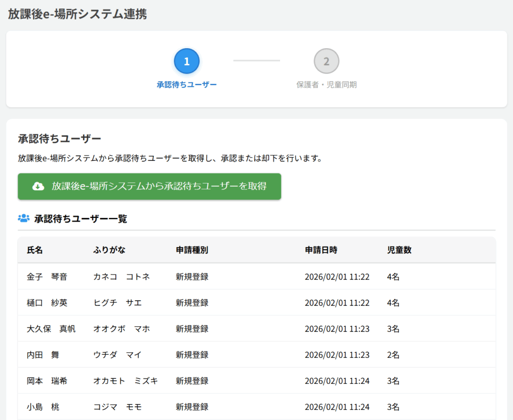Select step 2 circle in progress stepper
Screen dimensions: 513x420
[x=326, y=61]
